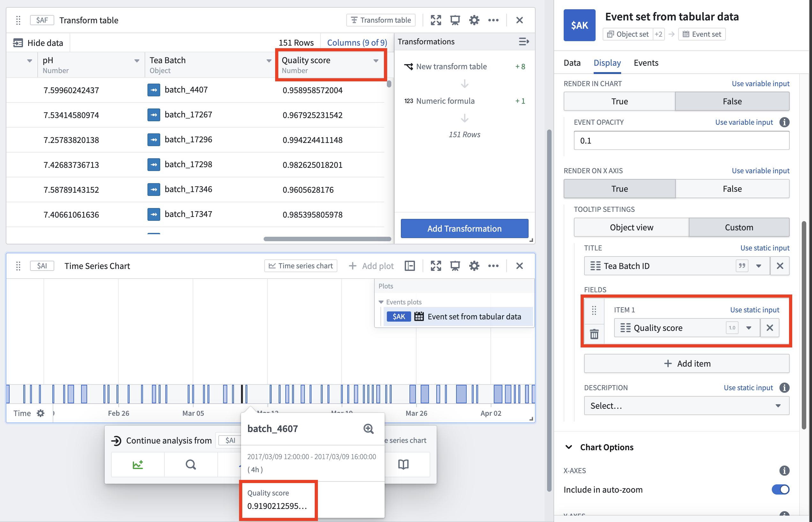Collapse Transformations panel icon

coord(523,42)
